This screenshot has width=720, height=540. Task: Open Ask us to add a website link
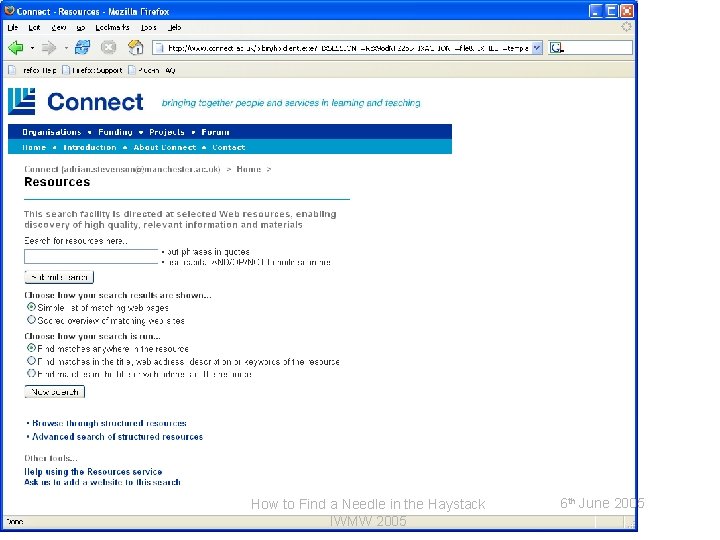(102, 482)
